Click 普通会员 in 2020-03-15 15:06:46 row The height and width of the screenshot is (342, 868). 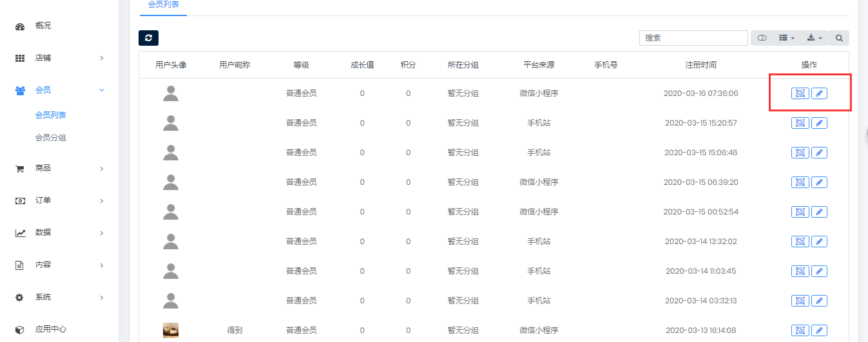coord(302,153)
